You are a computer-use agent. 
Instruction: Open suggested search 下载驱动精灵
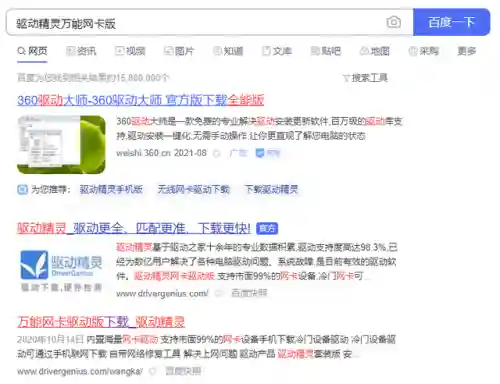[x=271, y=190]
